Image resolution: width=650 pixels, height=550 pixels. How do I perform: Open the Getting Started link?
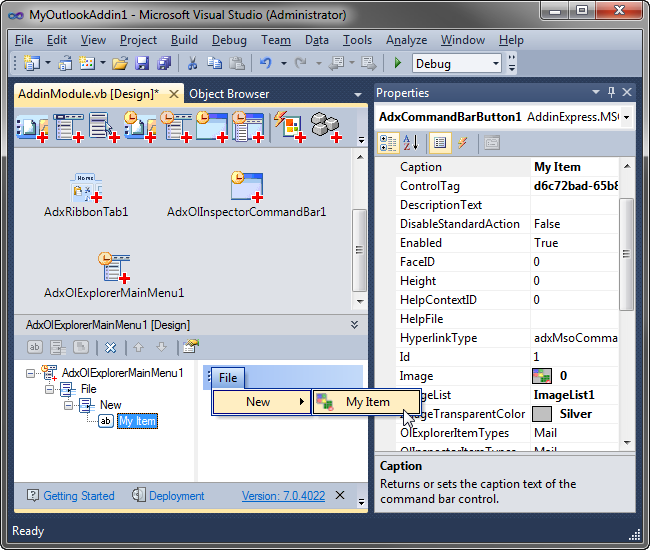(x=79, y=496)
